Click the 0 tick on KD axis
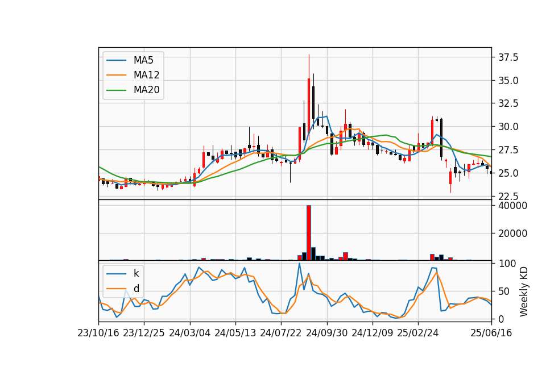 coord(501,319)
